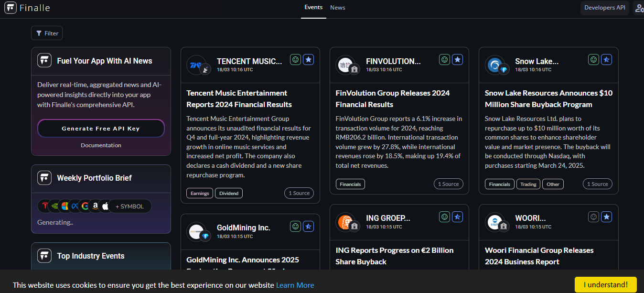Open Tencent Music 2024 Financial Results headline
The image size is (644, 293).
click(239, 99)
